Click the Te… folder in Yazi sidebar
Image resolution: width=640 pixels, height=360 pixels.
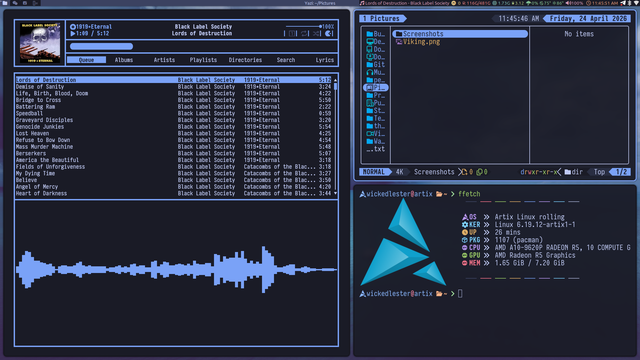(376, 118)
